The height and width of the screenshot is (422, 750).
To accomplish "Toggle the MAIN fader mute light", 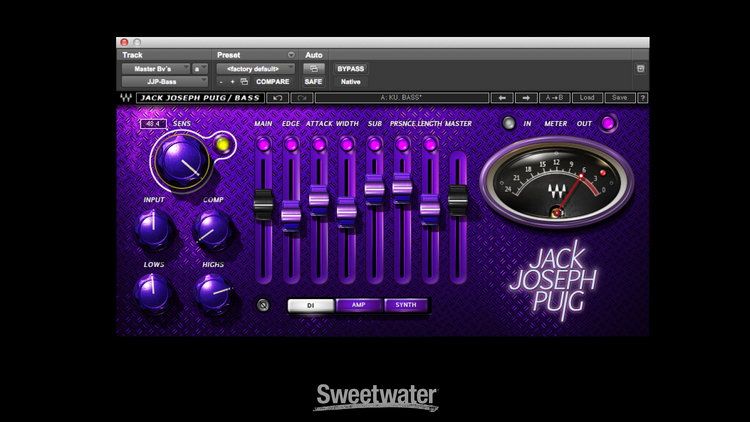I will pyautogui.click(x=263, y=144).
